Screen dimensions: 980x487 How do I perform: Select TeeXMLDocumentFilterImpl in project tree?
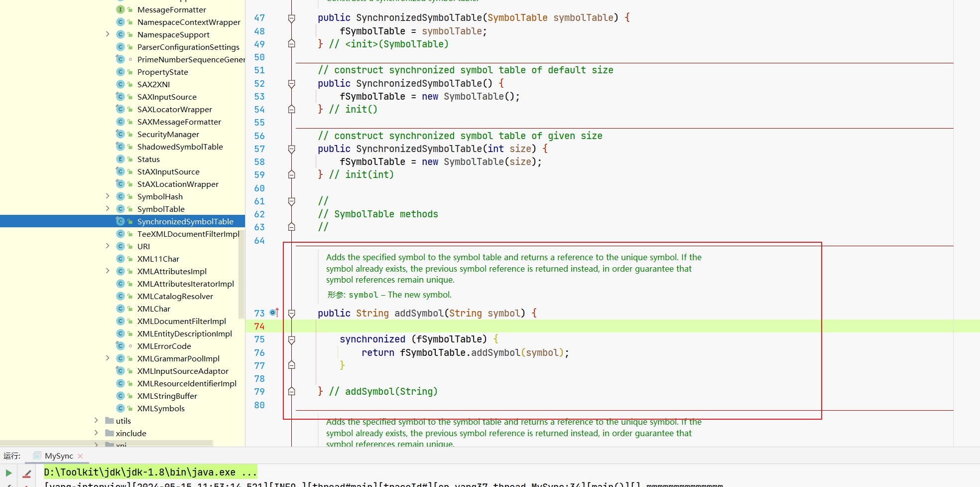tap(188, 234)
